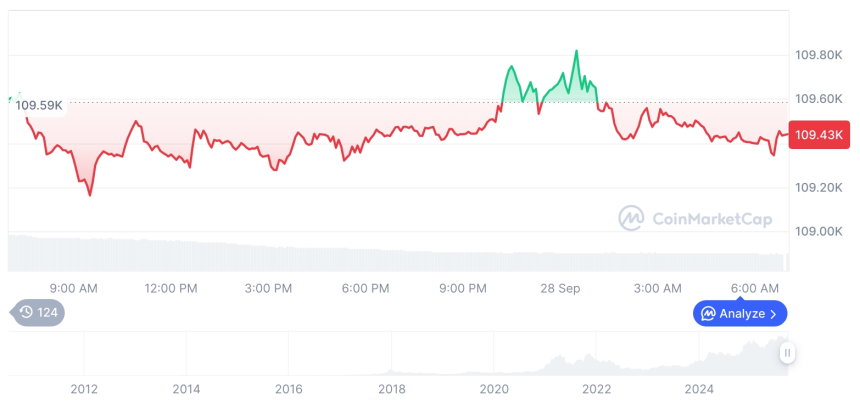Click the 9:00 AM time axis label
Viewport: 860px width, 401px height.
click(x=73, y=288)
